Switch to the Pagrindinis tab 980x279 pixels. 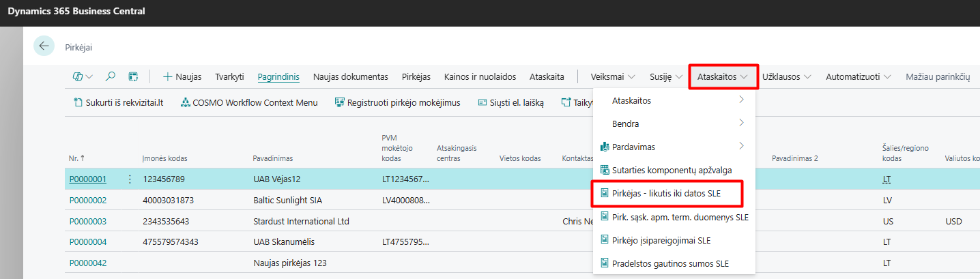tap(278, 77)
